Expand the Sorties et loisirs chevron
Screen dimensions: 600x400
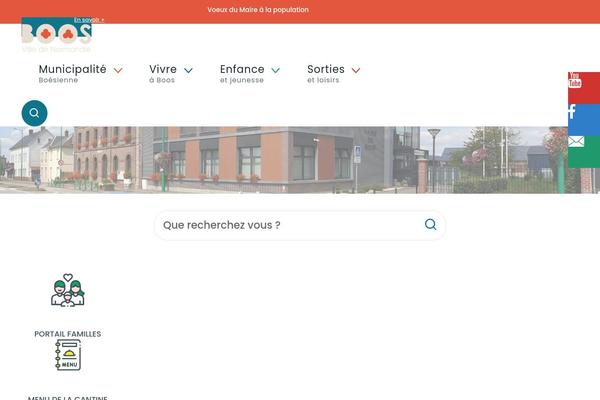356,70
